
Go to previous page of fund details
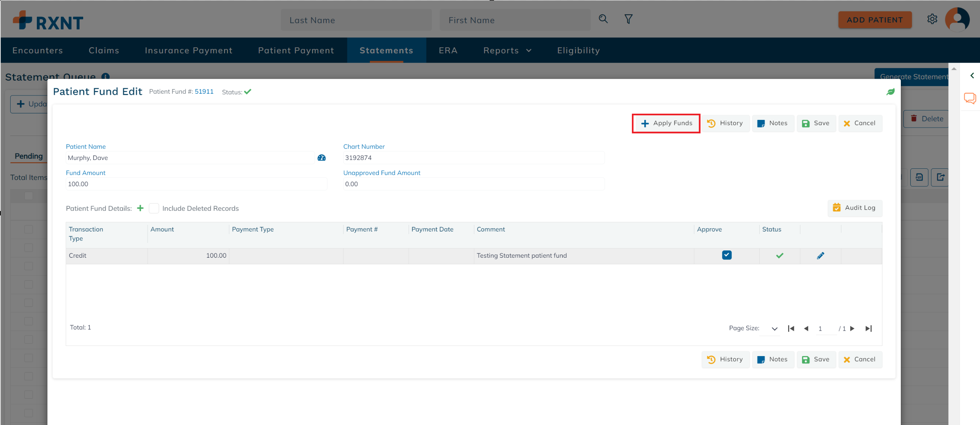[x=806, y=328]
